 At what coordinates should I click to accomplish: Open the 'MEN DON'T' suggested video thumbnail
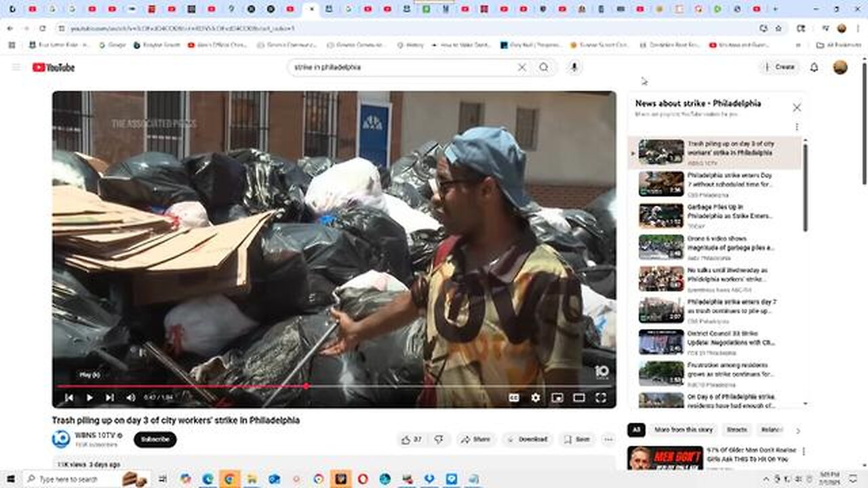pyautogui.click(x=665, y=458)
